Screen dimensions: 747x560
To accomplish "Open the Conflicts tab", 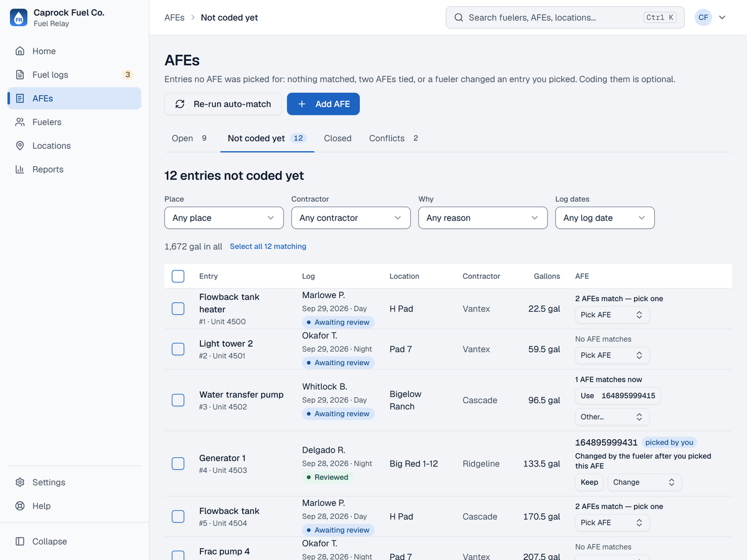I will 393,138.
